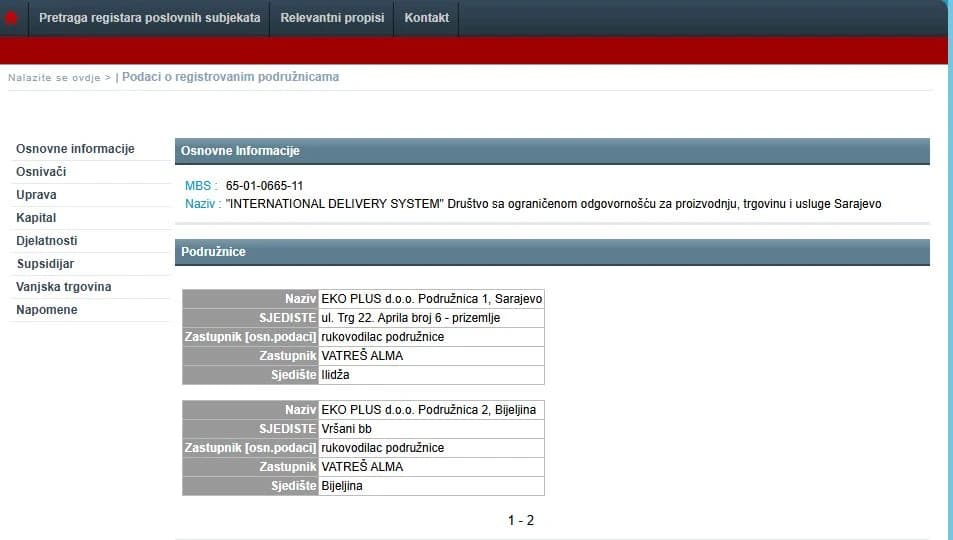Click the address ul. Trg 22. Aprila broj 6
The height and width of the screenshot is (540, 953).
pyautogui.click(x=432, y=318)
